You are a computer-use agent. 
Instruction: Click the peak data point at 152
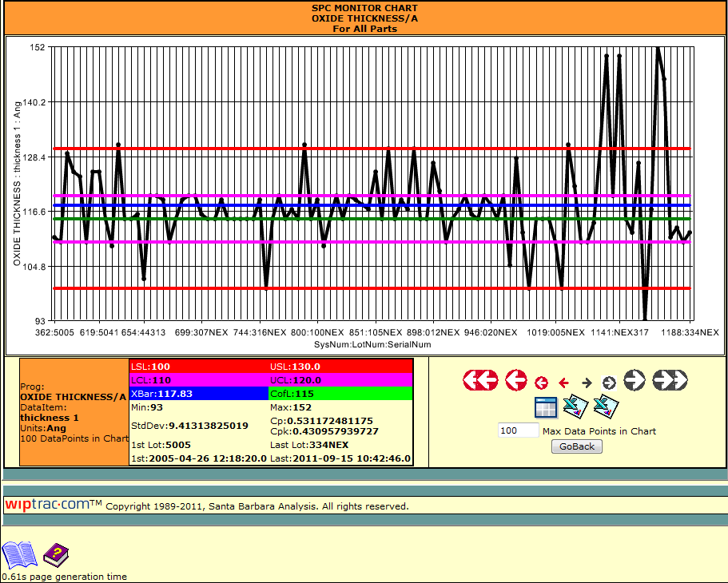pos(658,48)
